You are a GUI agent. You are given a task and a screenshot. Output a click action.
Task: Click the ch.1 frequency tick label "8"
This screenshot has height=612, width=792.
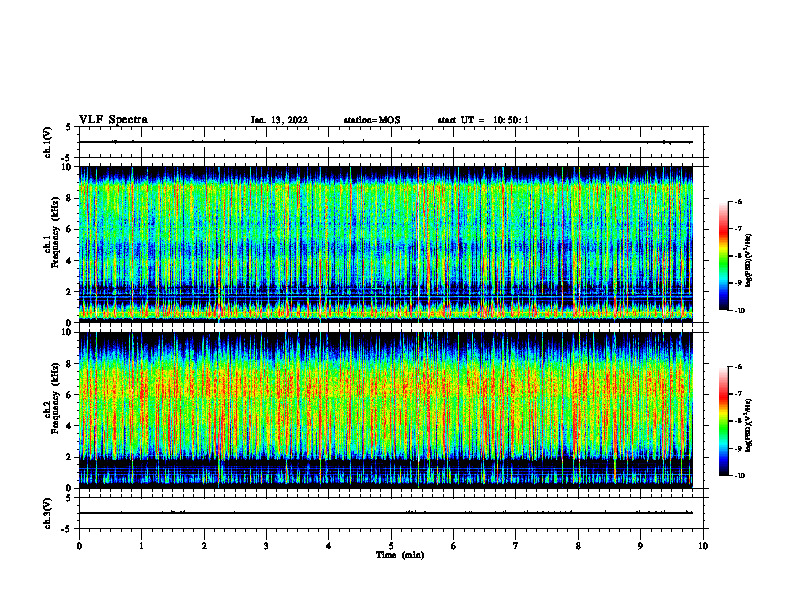pos(70,198)
